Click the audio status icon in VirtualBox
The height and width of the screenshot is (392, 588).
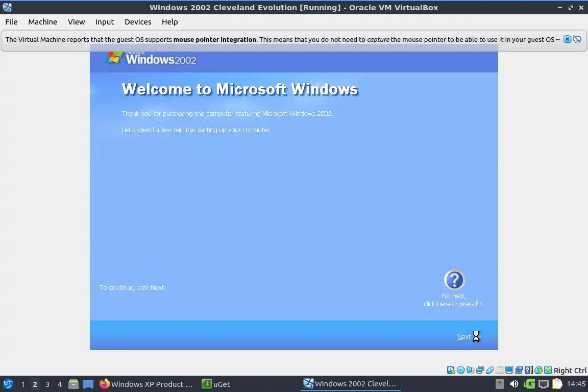[470, 370]
